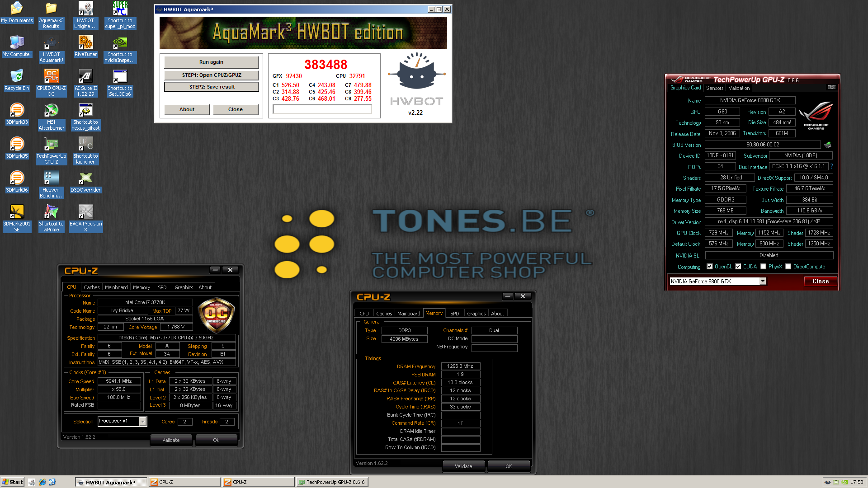Click Internet Explorer quick launch icon
Image resolution: width=868 pixels, height=488 pixels.
click(x=42, y=482)
